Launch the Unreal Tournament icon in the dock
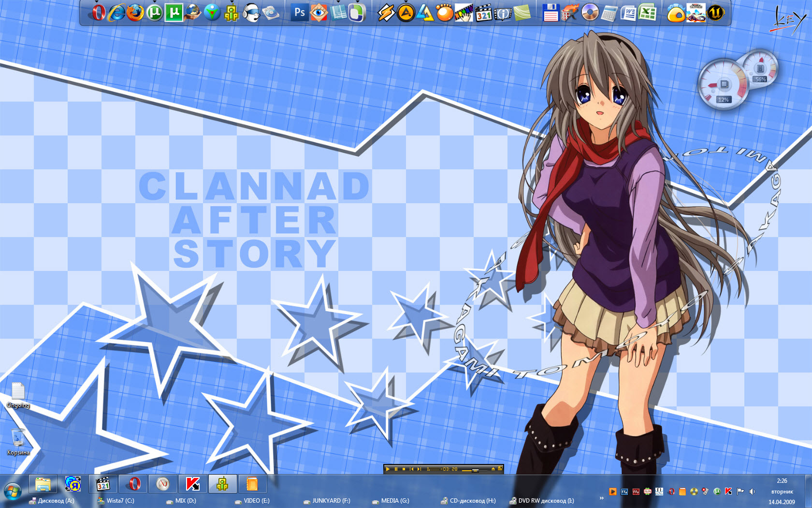812x508 pixels. (x=715, y=13)
